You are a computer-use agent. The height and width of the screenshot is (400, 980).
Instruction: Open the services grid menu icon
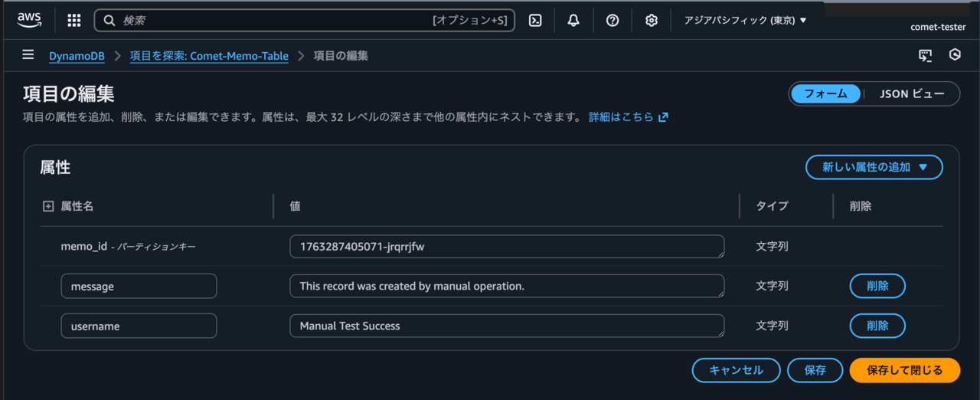click(74, 21)
